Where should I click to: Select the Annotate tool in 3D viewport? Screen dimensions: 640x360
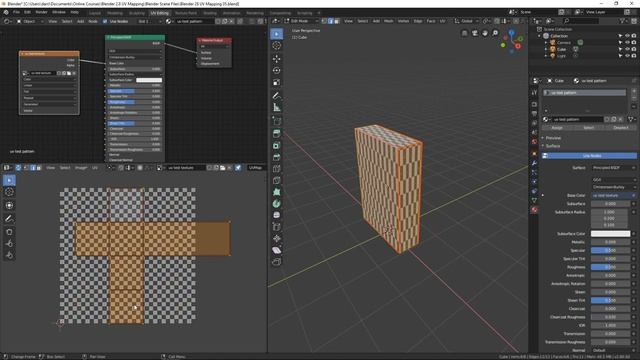click(276, 96)
